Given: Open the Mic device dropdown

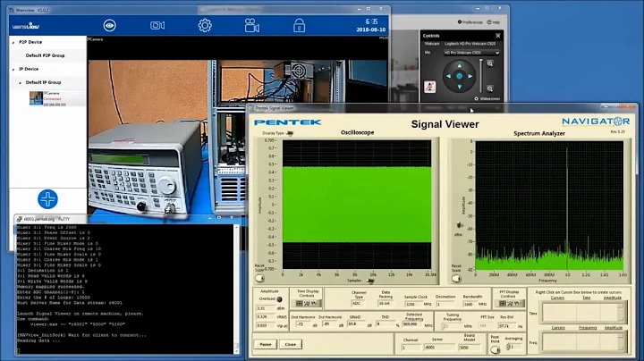Looking at the screenshot, I should pos(472,53).
